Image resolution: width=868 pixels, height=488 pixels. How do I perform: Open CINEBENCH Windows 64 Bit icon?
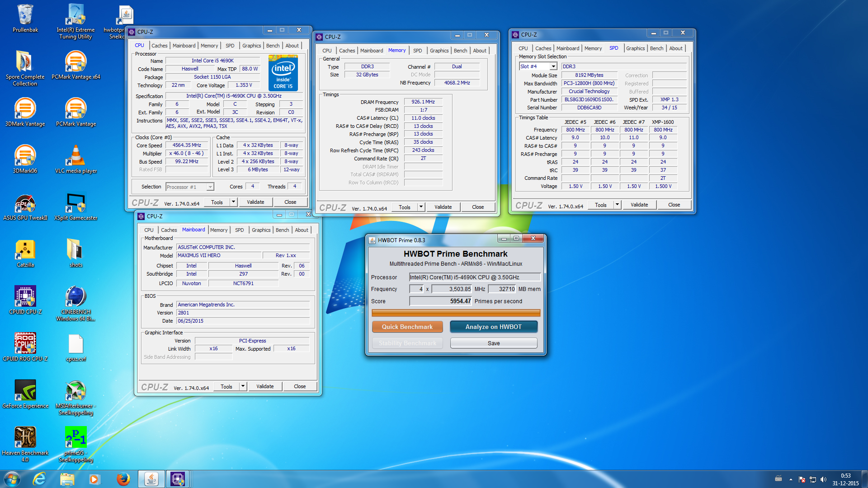click(x=75, y=303)
